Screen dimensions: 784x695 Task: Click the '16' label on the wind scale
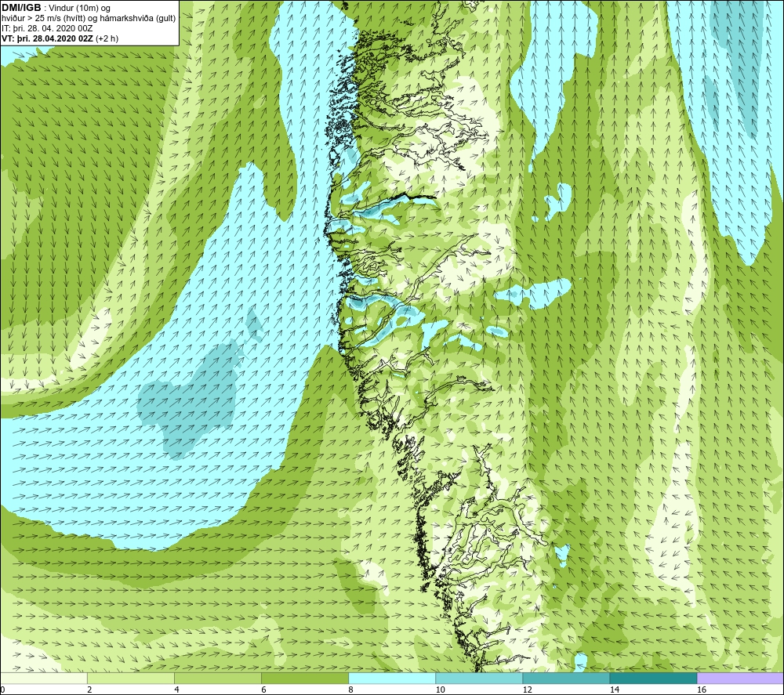pos(701,690)
